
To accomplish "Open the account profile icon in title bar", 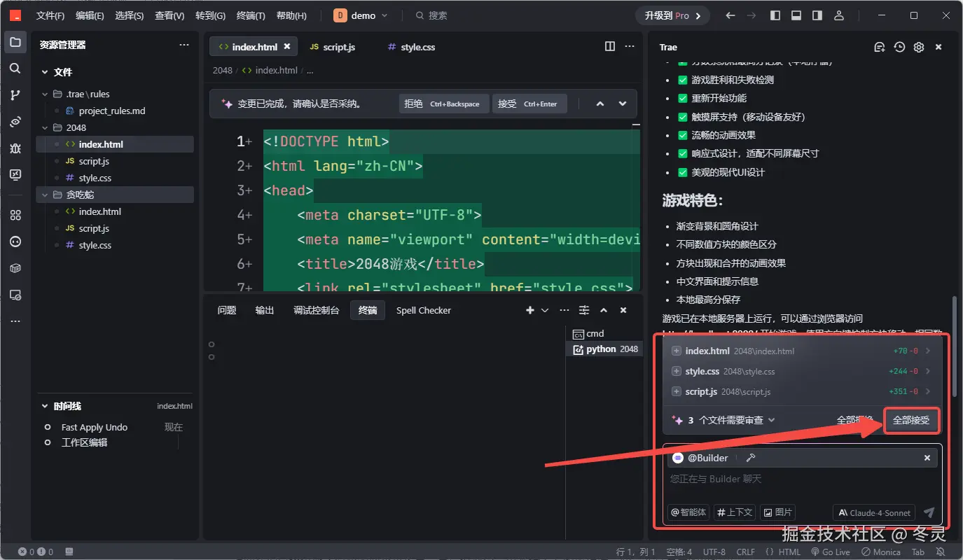I will coord(839,15).
